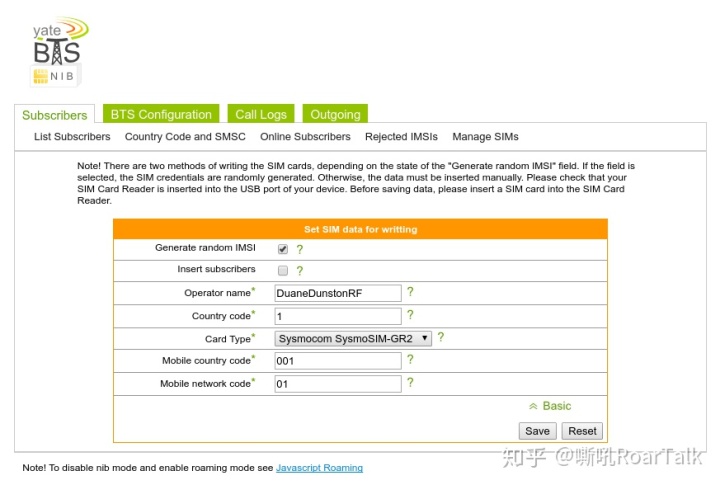Click the 'Insert subscribers' label
The width and height of the screenshot is (720, 485).
(x=216, y=269)
